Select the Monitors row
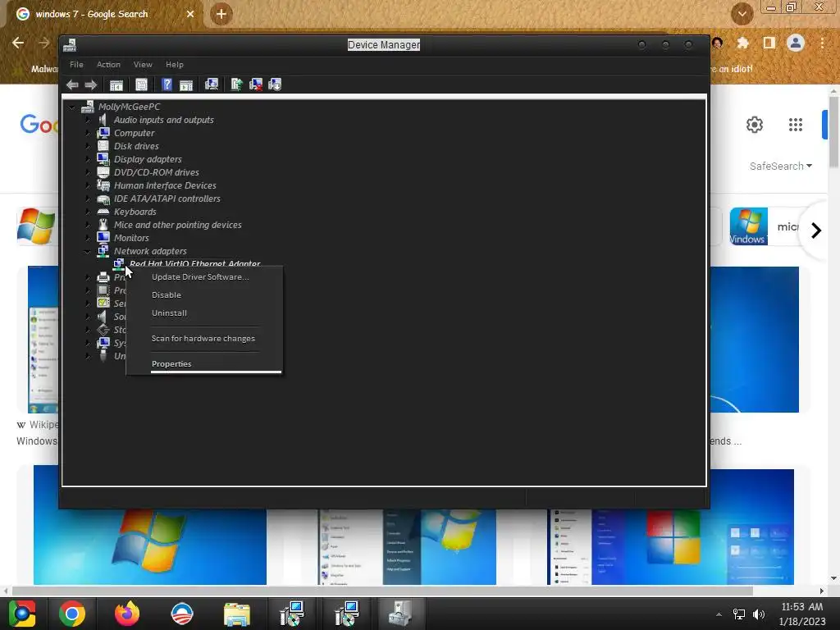Viewport: 840px width, 630px height. pos(131,238)
